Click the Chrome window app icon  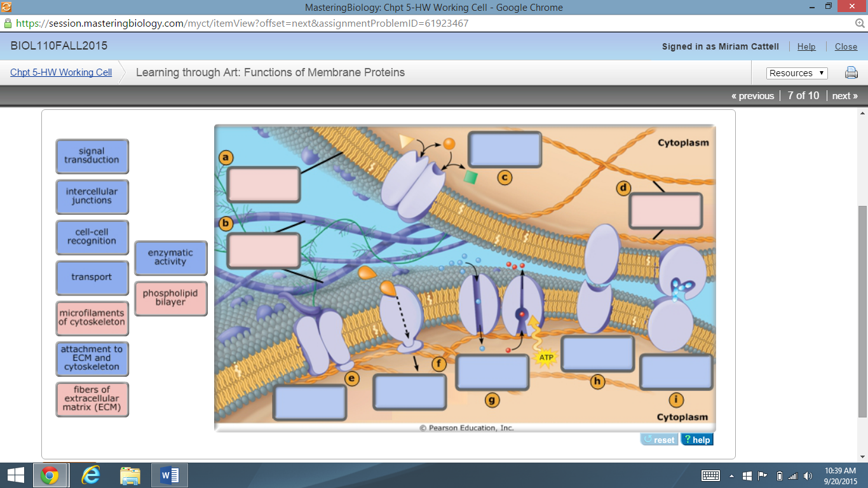point(6,6)
